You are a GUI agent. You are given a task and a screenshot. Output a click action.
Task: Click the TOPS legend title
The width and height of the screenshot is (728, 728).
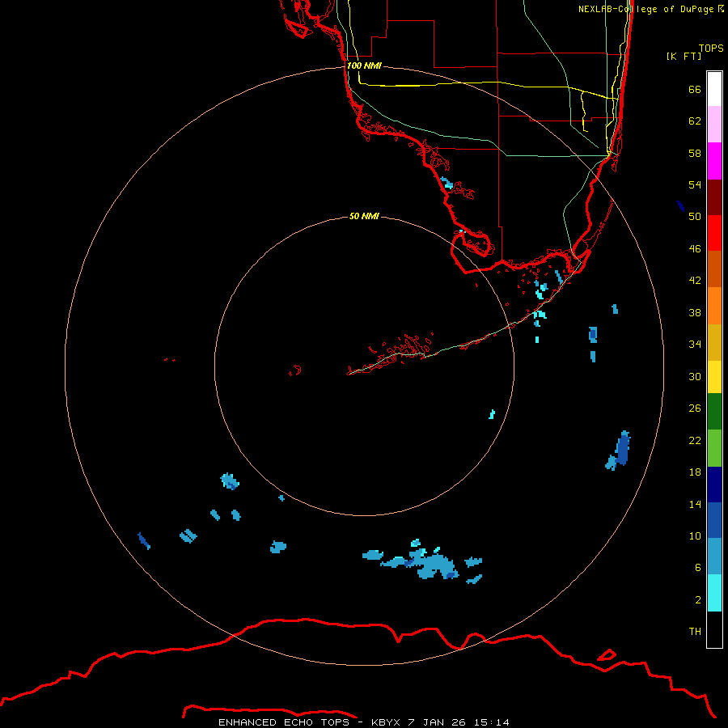pyautogui.click(x=711, y=48)
